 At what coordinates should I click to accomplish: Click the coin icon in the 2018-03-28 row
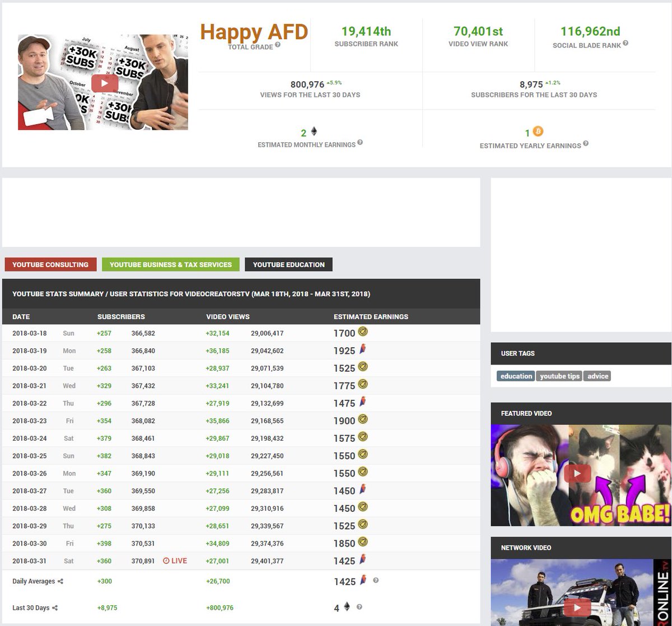tap(363, 507)
